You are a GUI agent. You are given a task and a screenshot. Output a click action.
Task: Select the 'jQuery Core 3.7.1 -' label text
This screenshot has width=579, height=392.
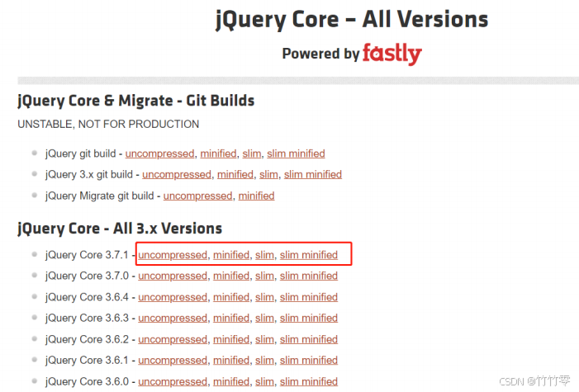[x=90, y=255]
